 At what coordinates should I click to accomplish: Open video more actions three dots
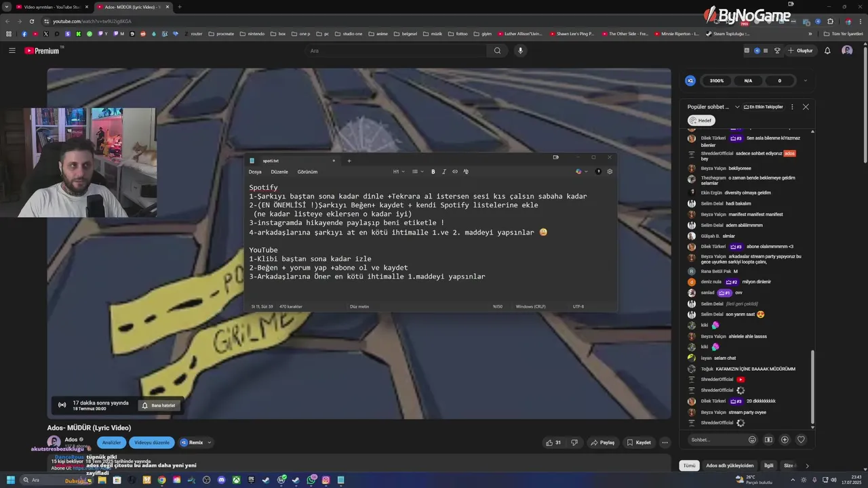pyautogui.click(x=665, y=443)
